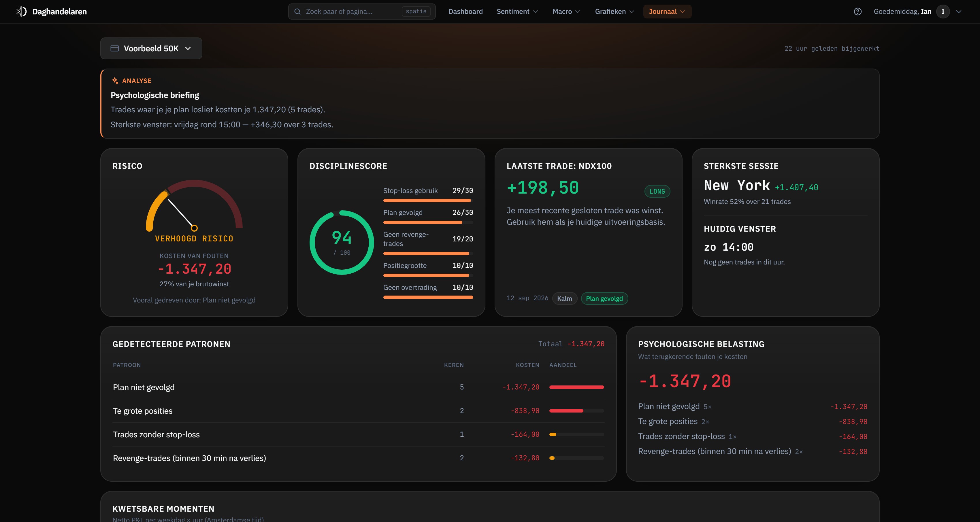Image resolution: width=980 pixels, height=522 pixels.
Task: Click the -838,90 cost in the patterns table
Action: tap(525, 411)
